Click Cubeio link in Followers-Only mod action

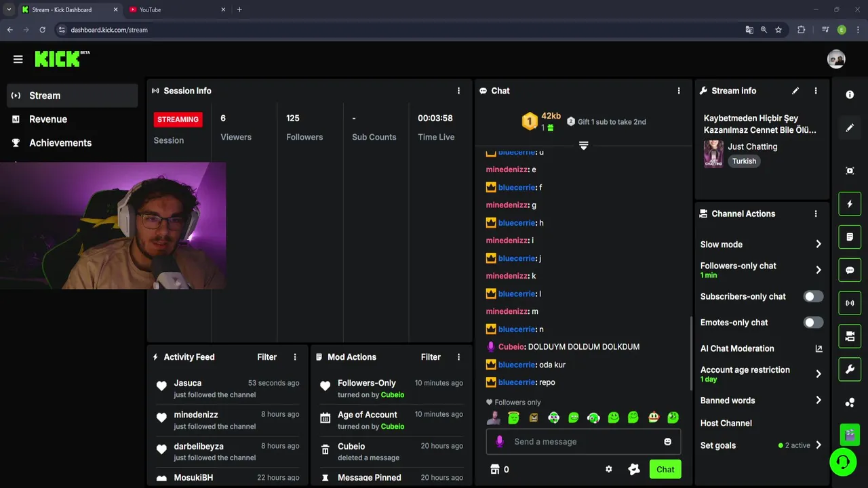point(393,394)
